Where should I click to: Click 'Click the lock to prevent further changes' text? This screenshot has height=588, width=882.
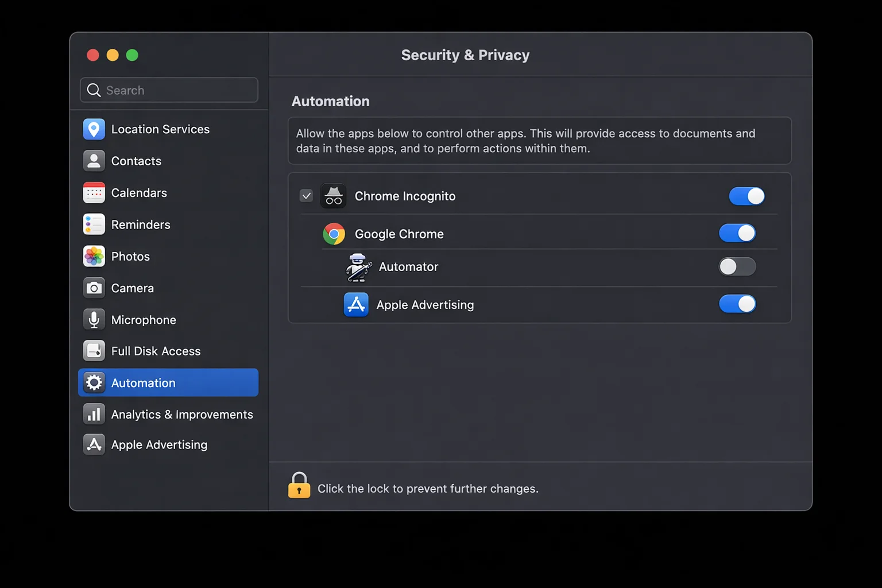pos(428,489)
